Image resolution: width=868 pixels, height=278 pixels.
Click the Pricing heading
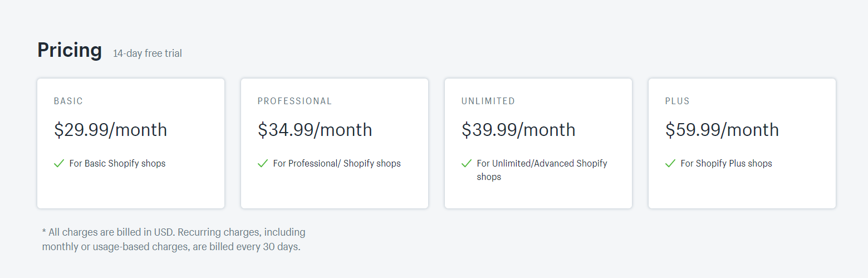click(70, 50)
